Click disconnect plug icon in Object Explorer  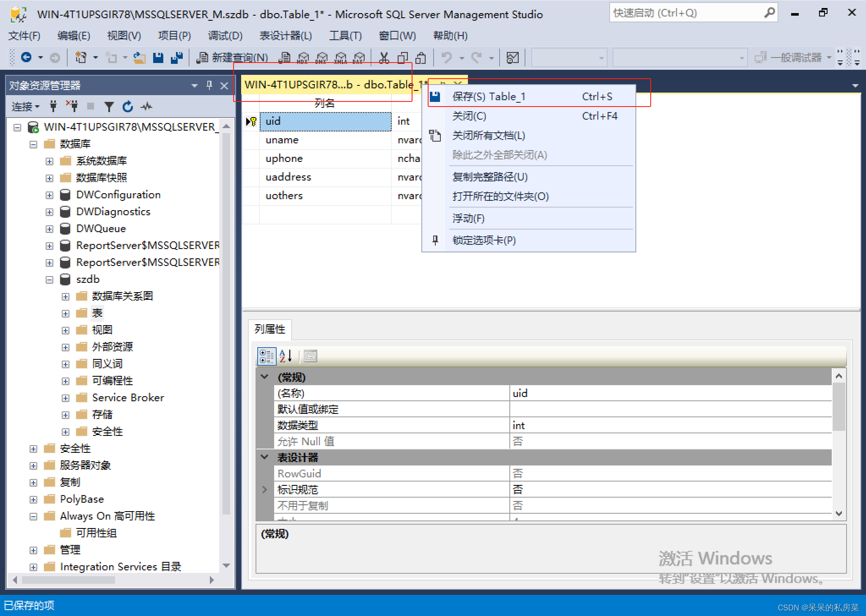72,106
